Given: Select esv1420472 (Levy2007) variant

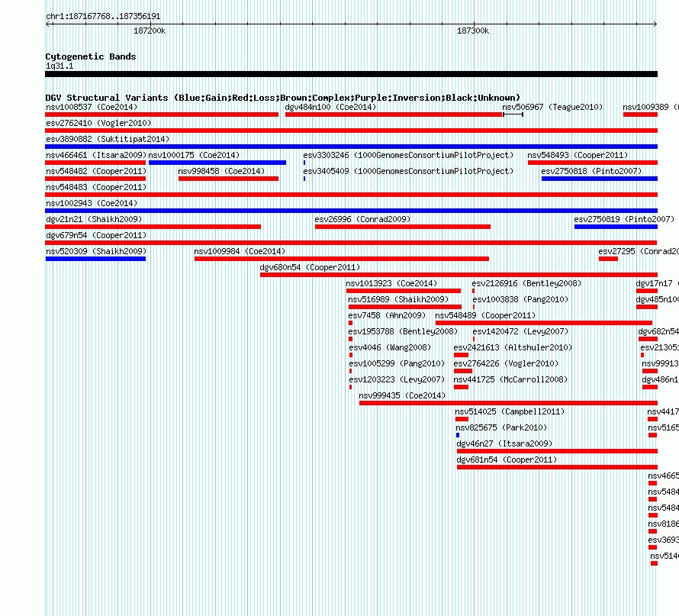Looking at the screenshot, I should [x=520, y=331].
